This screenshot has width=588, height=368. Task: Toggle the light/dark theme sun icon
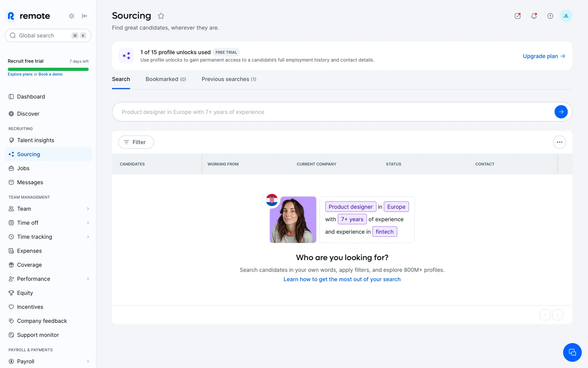(71, 16)
